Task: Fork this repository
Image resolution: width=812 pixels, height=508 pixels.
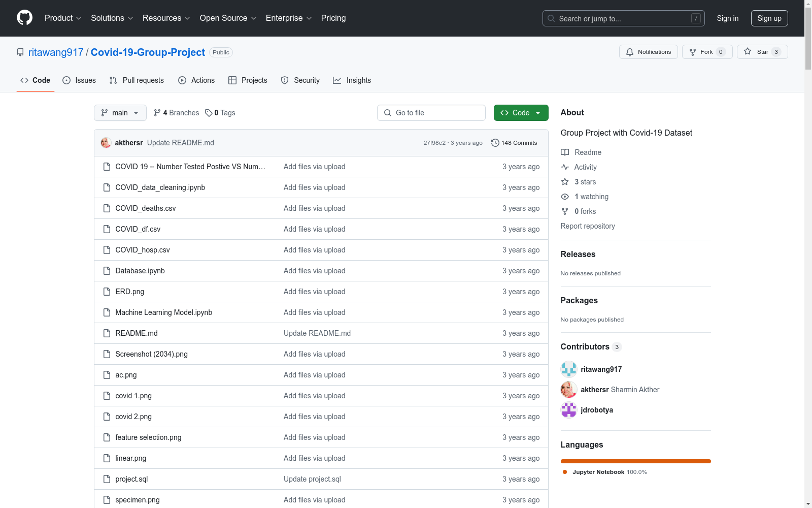Action: (x=707, y=52)
